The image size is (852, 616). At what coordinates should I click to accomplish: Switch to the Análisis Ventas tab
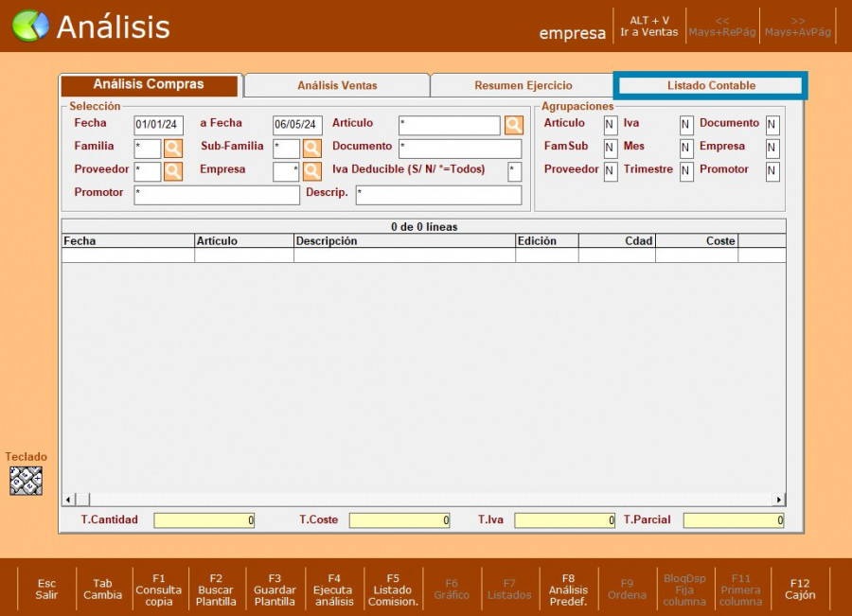(x=337, y=86)
